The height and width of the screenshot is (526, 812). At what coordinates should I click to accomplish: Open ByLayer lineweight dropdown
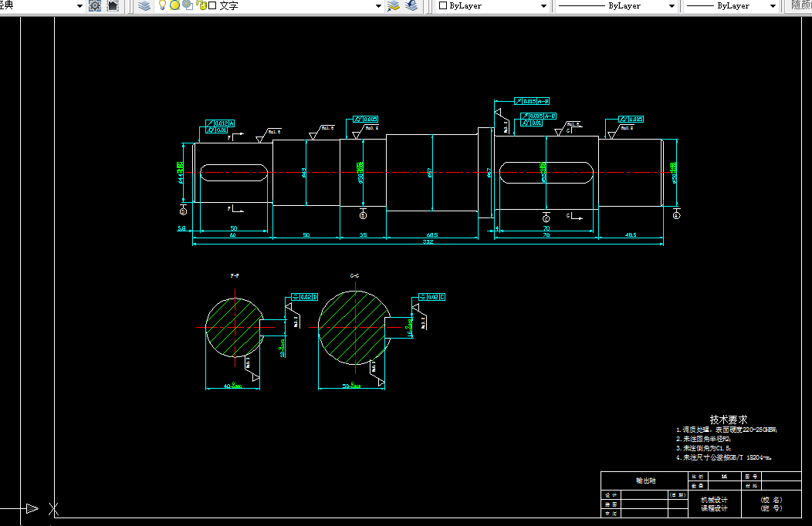tap(773, 5)
